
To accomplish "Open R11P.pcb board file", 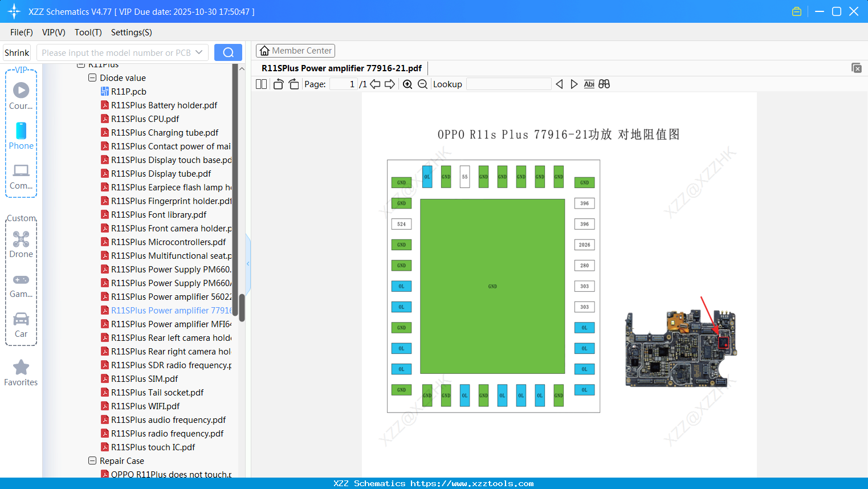I will [129, 91].
